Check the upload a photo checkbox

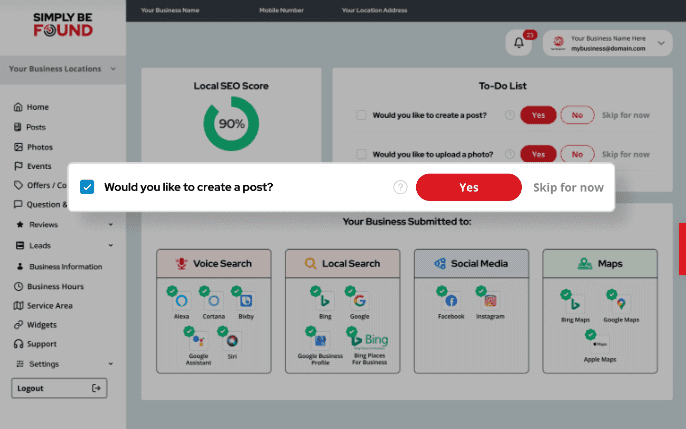pos(361,154)
